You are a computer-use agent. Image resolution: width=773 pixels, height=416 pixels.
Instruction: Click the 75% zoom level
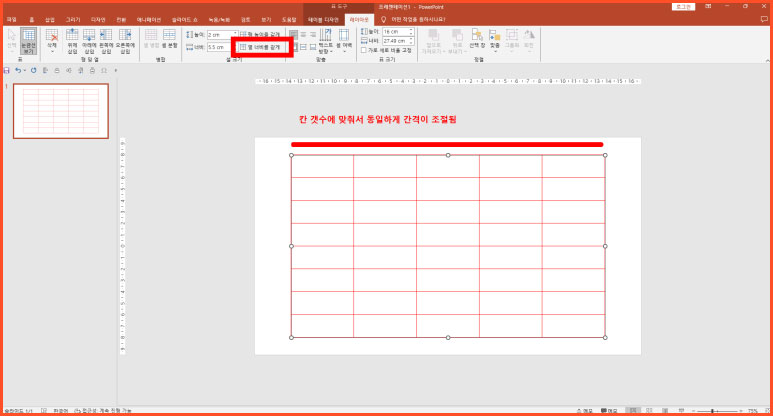(x=752, y=411)
